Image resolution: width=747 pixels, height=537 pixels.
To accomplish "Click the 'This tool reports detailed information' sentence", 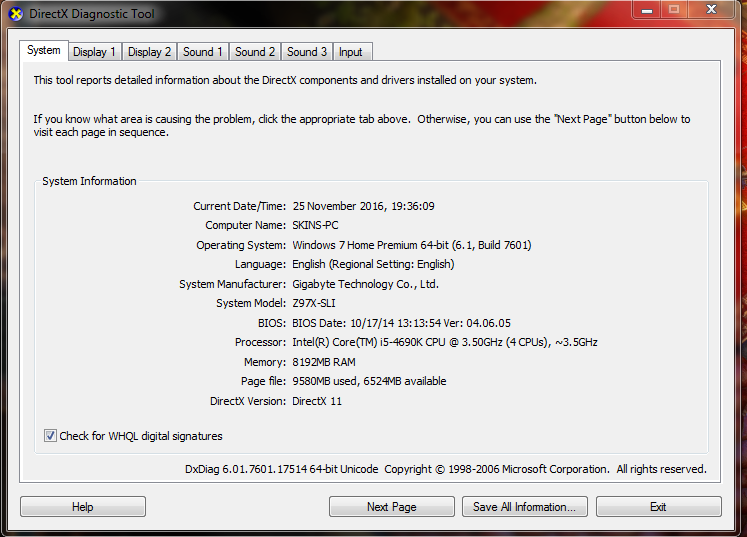I will point(285,80).
